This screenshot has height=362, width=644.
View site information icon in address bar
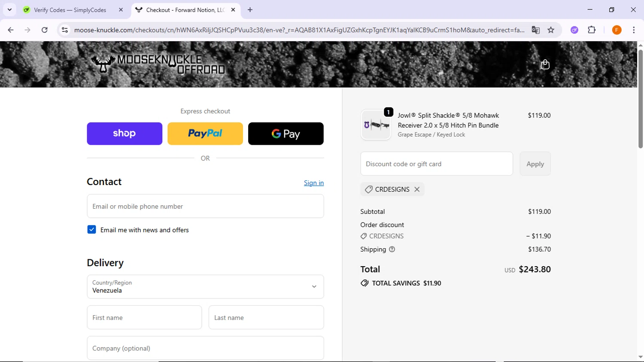[65, 30]
